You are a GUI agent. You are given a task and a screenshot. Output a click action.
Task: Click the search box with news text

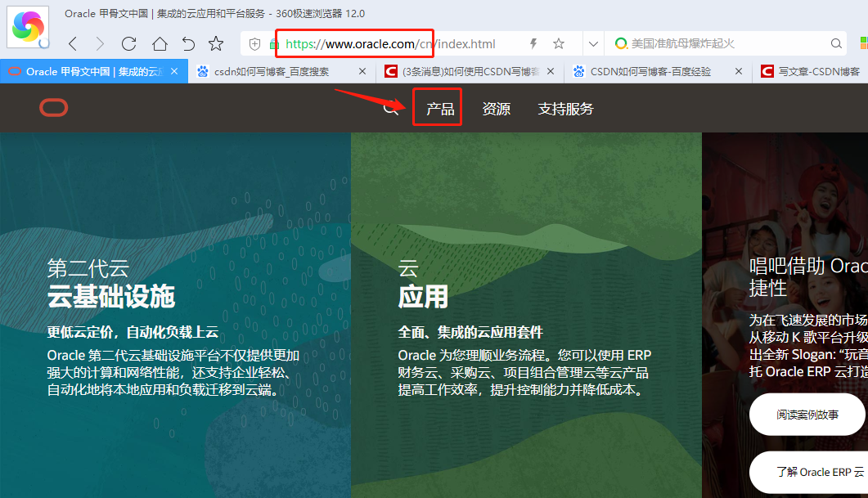[x=725, y=43]
